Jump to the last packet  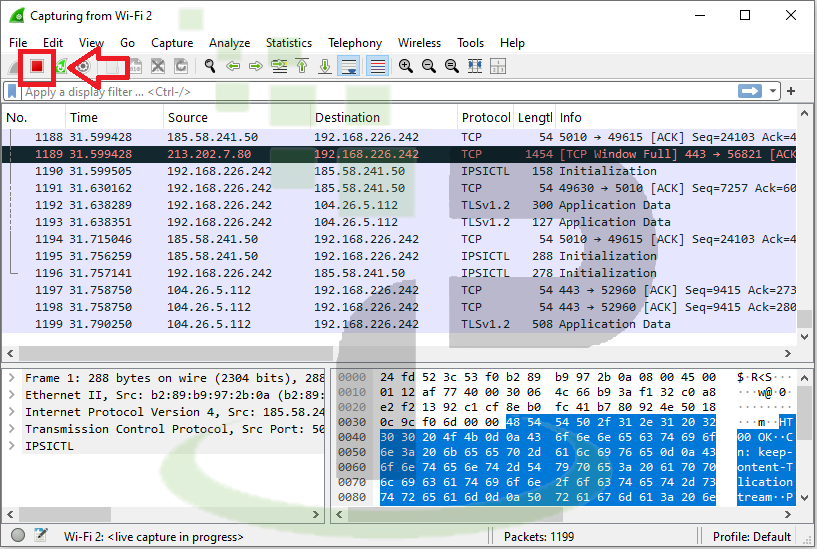(325, 66)
